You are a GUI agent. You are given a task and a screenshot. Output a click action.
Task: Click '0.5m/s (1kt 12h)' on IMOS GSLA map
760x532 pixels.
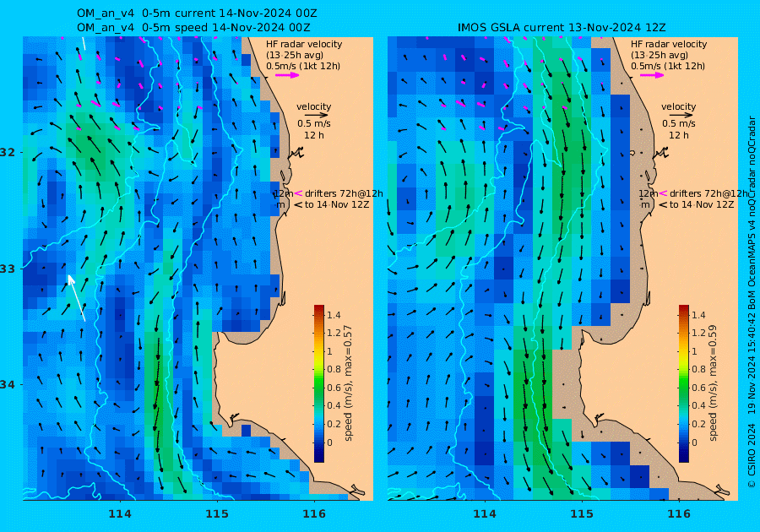coord(667,66)
